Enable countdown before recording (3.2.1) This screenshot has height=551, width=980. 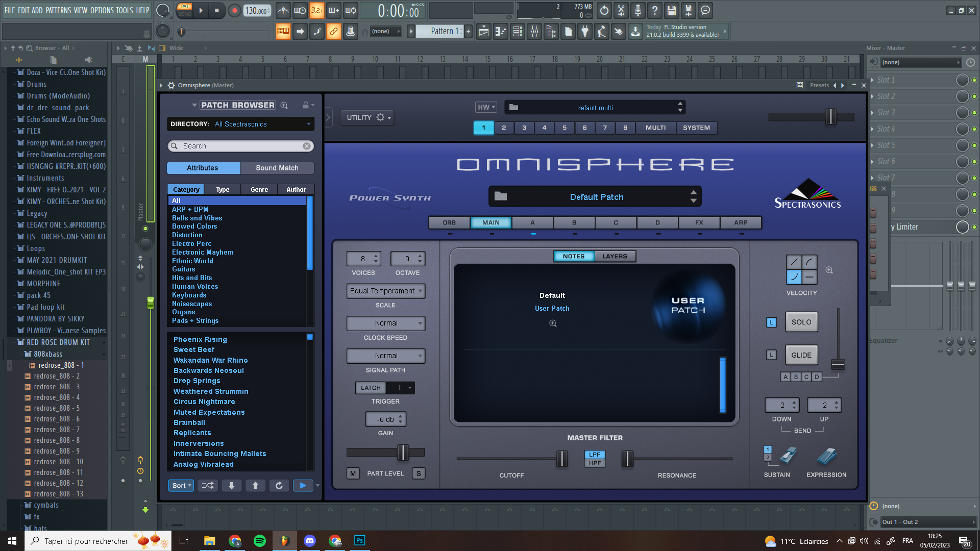click(316, 10)
